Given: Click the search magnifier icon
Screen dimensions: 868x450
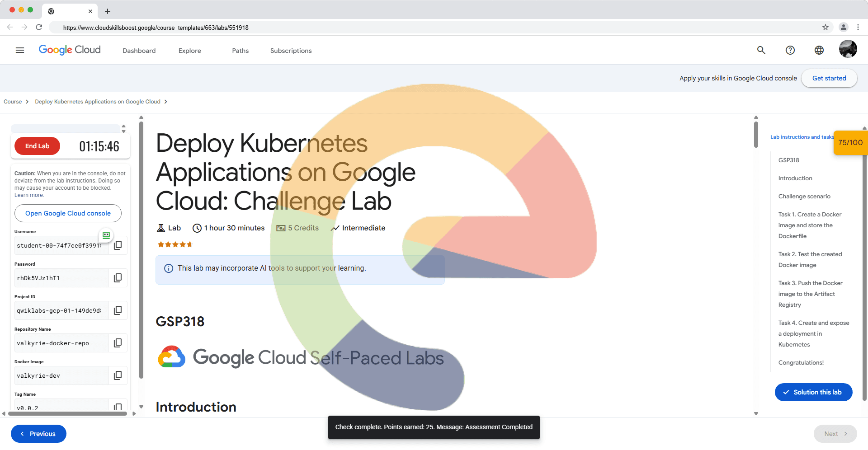Looking at the screenshot, I should tap(761, 50).
